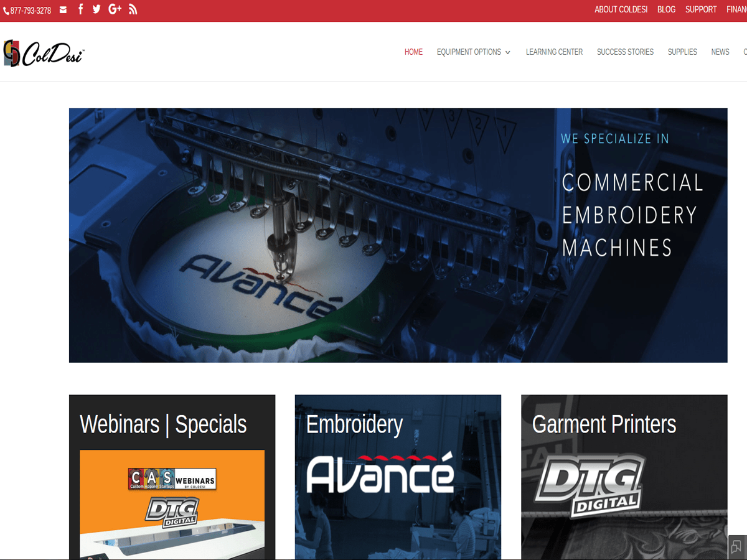747x560 pixels.
Task: Open the Facebook social icon
Action: 81,9
